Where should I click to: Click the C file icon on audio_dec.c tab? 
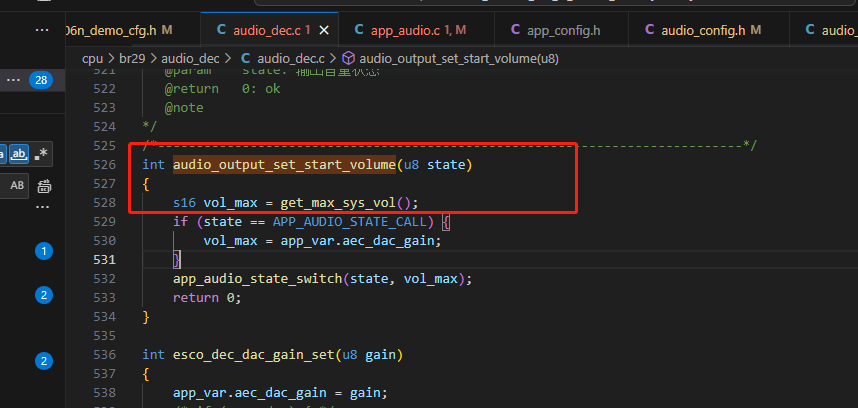pos(221,30)
